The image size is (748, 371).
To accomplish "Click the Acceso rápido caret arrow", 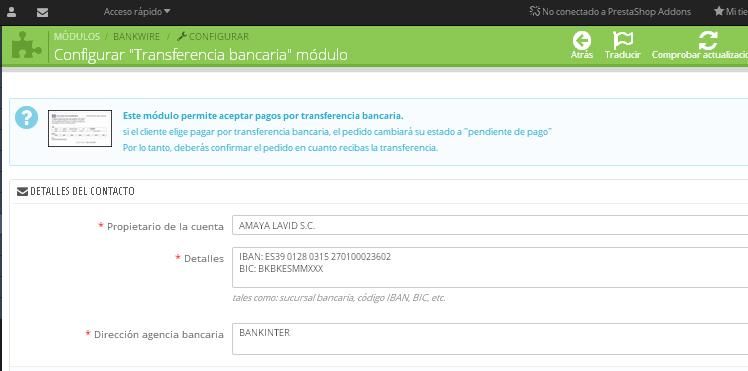I will pos(166,11).
